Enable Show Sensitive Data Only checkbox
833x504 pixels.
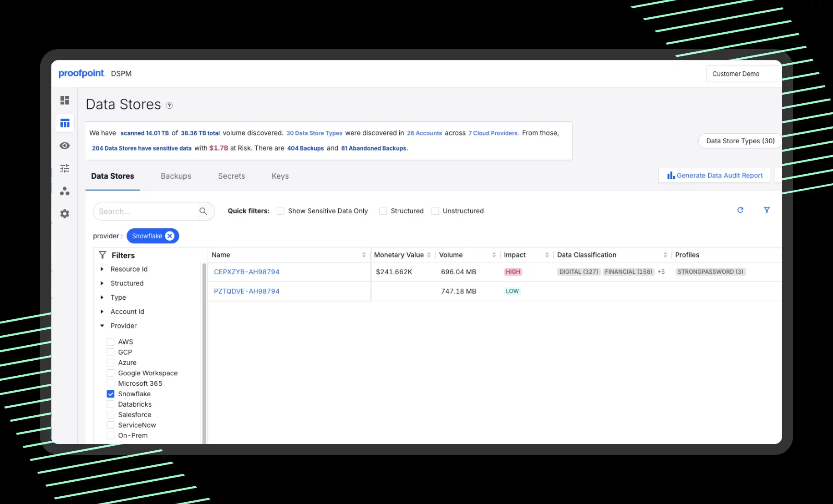pos(280,211)
